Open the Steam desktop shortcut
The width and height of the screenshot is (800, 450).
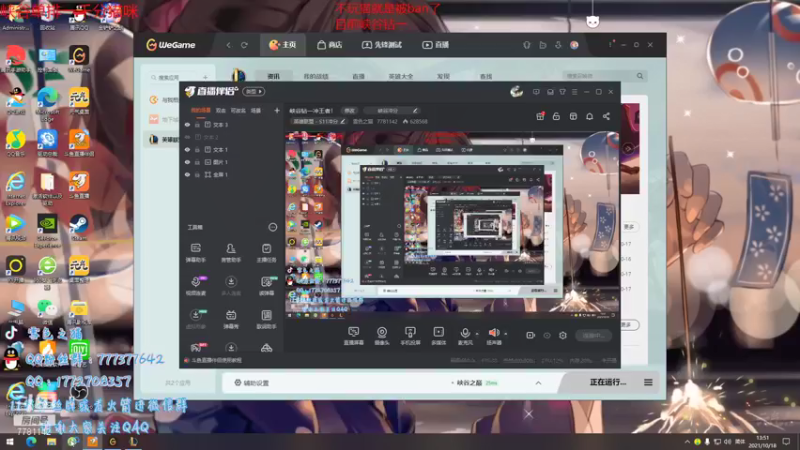coord(79,227)
